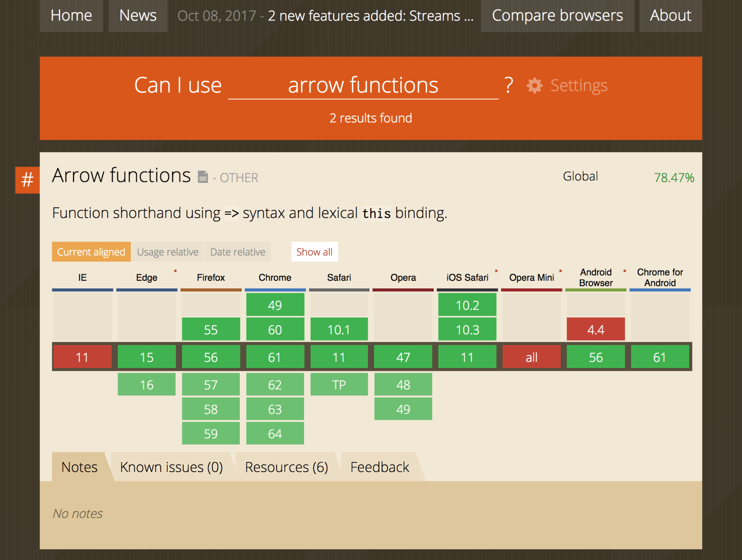
Task: Click the Arrow functions title link
Action: tap(121, 175)
